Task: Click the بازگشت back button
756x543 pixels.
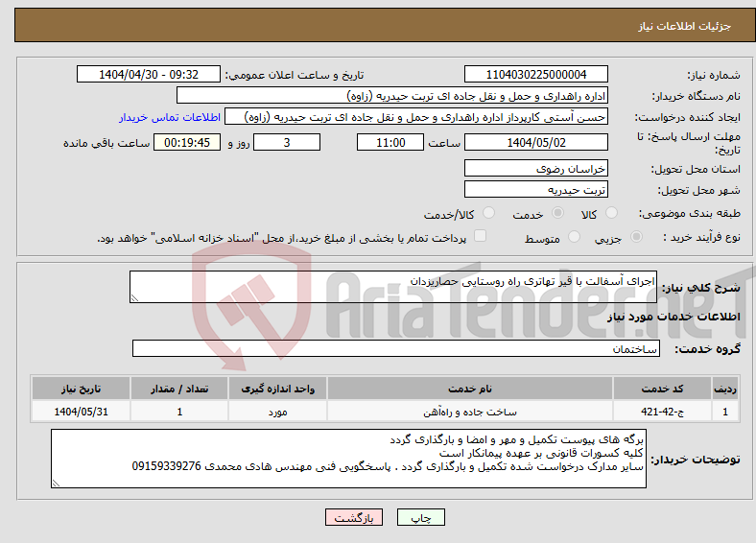Action: [354, 517]
